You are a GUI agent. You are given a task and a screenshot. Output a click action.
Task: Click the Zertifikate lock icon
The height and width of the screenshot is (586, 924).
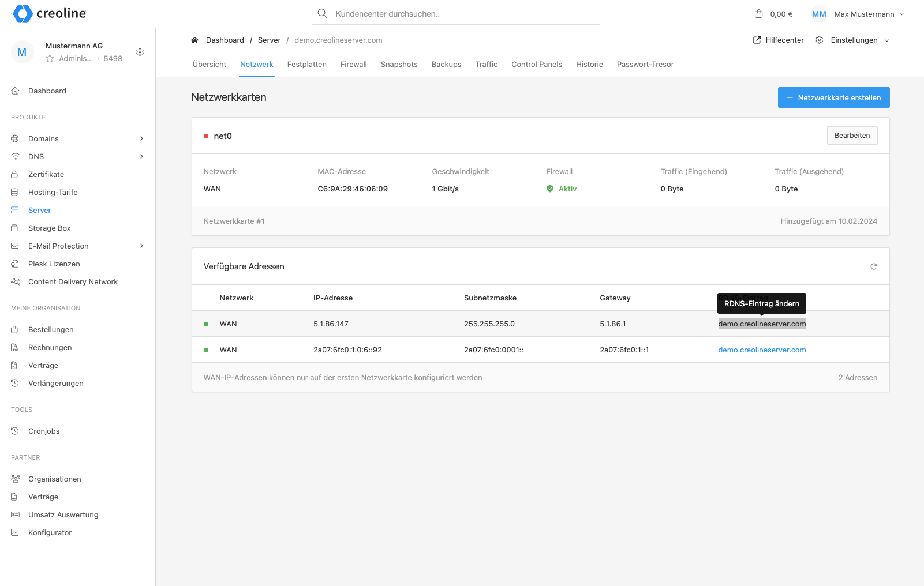point(14,174)
